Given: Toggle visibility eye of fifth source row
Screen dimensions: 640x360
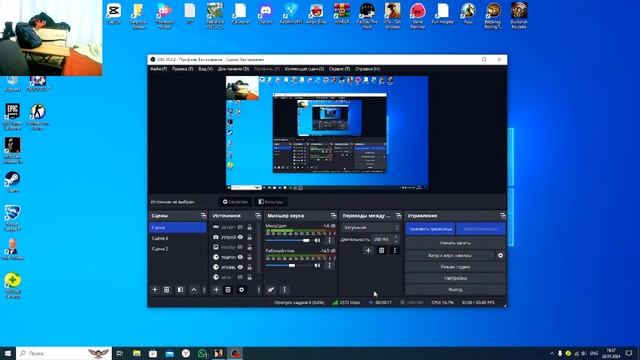Looking at the screenshot, I should (240, 267).
